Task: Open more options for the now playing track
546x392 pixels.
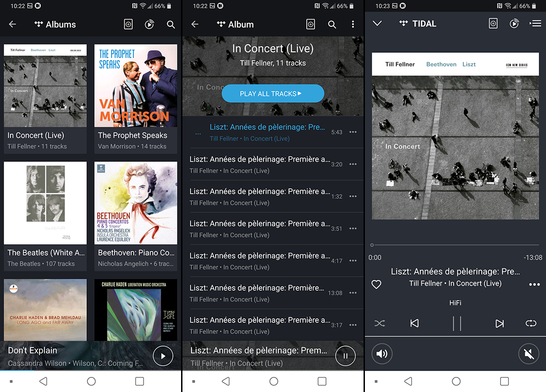Action: [x=534, y=285]
